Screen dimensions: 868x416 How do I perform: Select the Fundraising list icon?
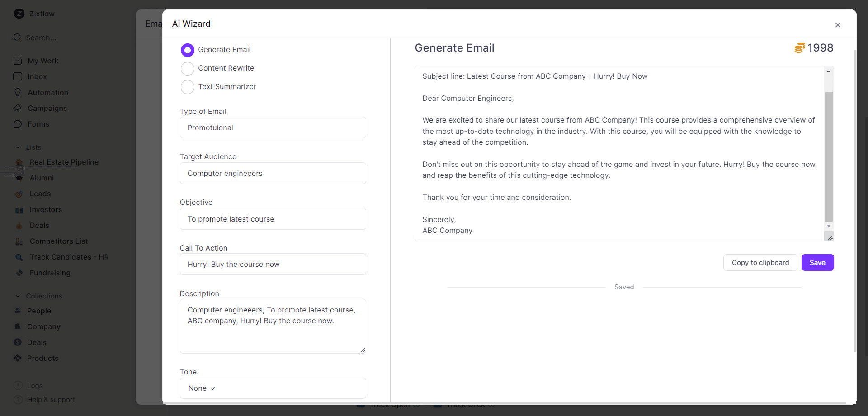click(19, 273)
